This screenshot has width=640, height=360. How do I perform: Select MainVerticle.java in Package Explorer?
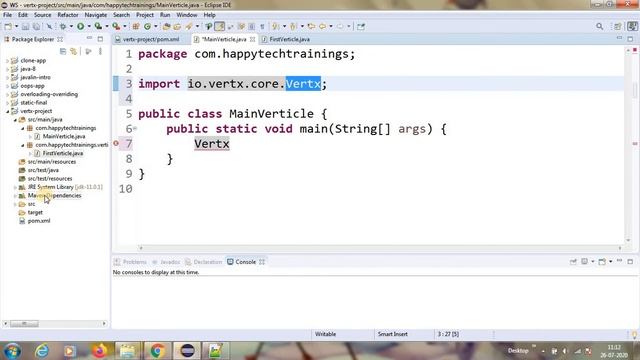(64, 136)
